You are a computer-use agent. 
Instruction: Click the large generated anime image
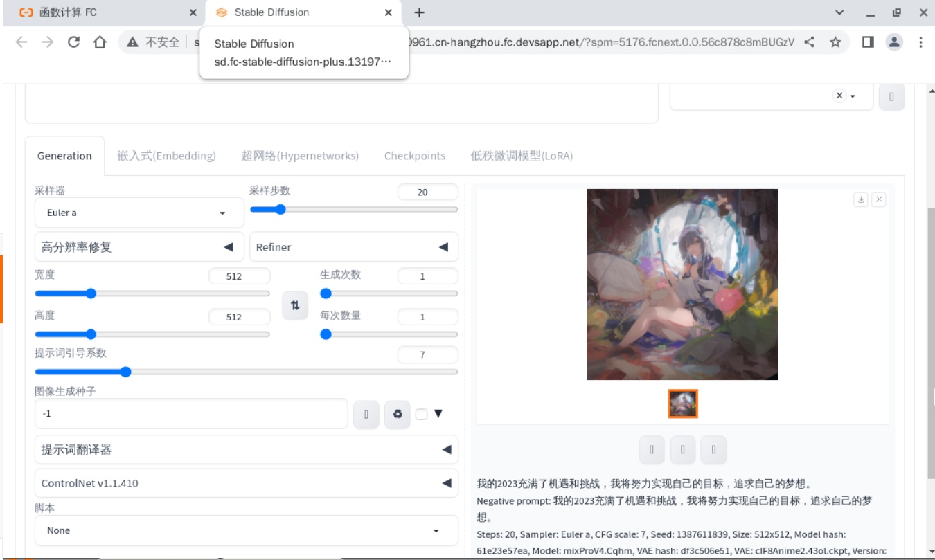[x=683, y=284]
